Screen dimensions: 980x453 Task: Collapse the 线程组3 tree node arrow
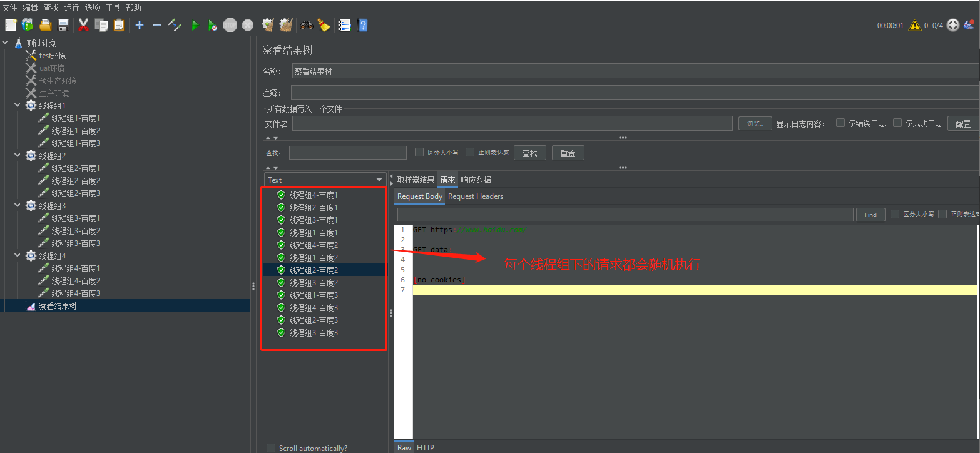point(18,206)
